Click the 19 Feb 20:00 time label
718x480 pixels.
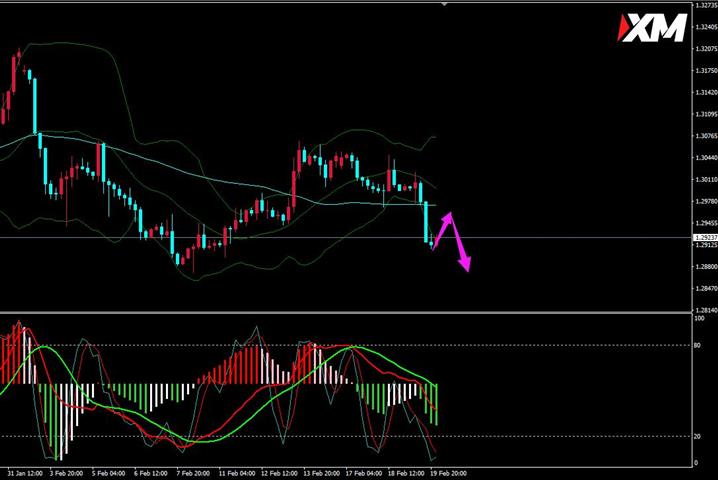(449, 473)
